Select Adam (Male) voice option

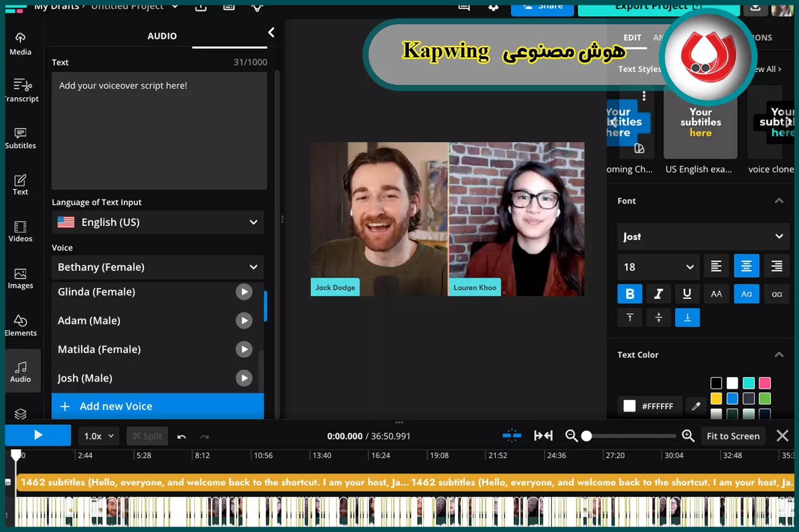coord(89,320)
